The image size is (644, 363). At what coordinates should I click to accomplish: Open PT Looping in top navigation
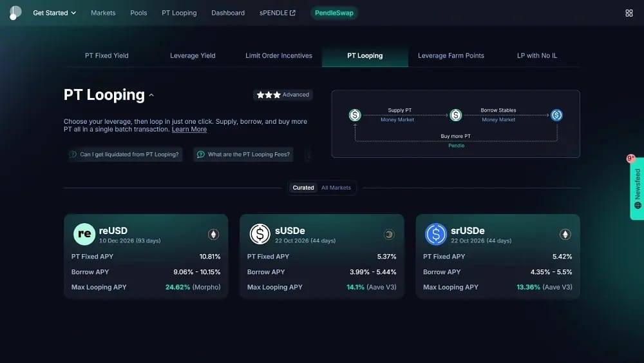(179, 13)
